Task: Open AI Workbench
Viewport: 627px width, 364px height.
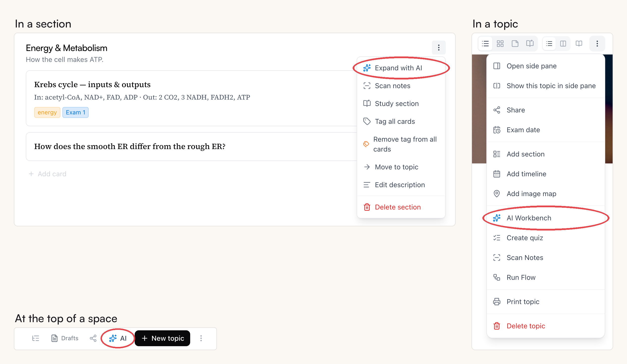Action: pos(546,218)
